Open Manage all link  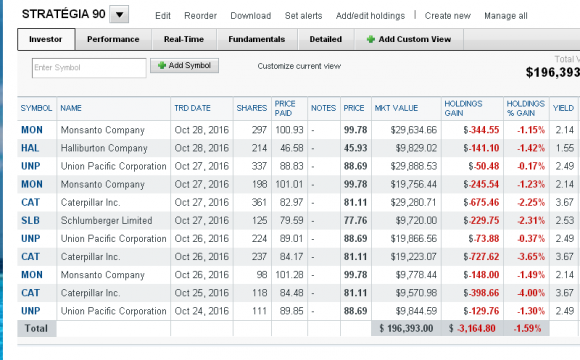pos(506,16)
